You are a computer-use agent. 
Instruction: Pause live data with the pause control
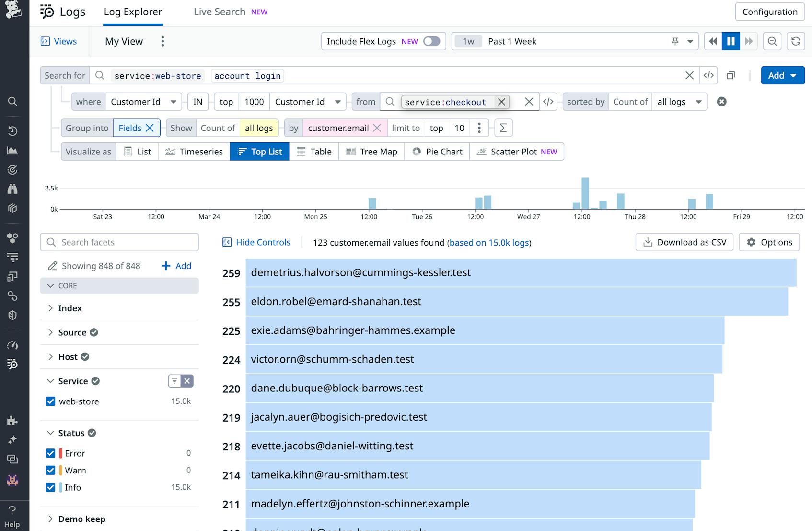tap(731, 41)
